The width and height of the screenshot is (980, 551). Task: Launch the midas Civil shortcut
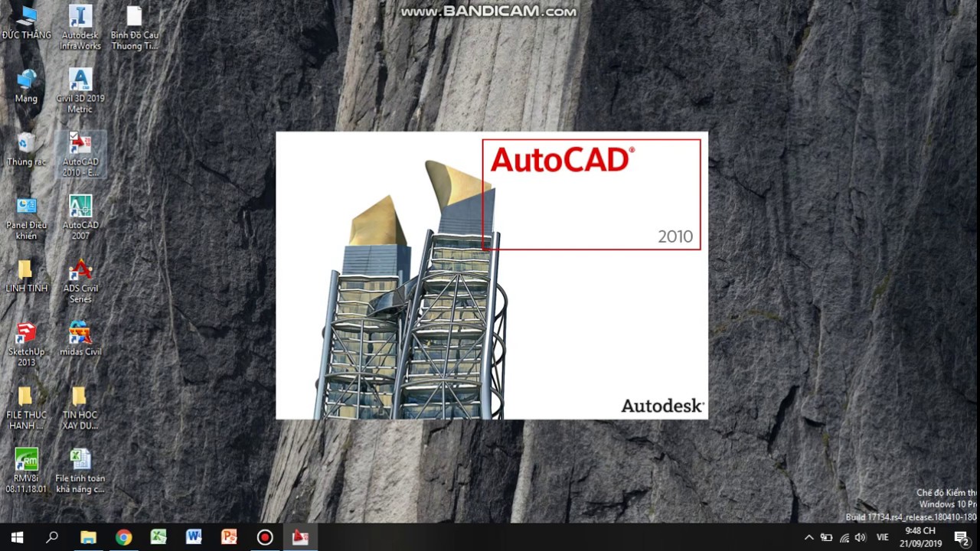pyautogui.click(x=80, y=340)
